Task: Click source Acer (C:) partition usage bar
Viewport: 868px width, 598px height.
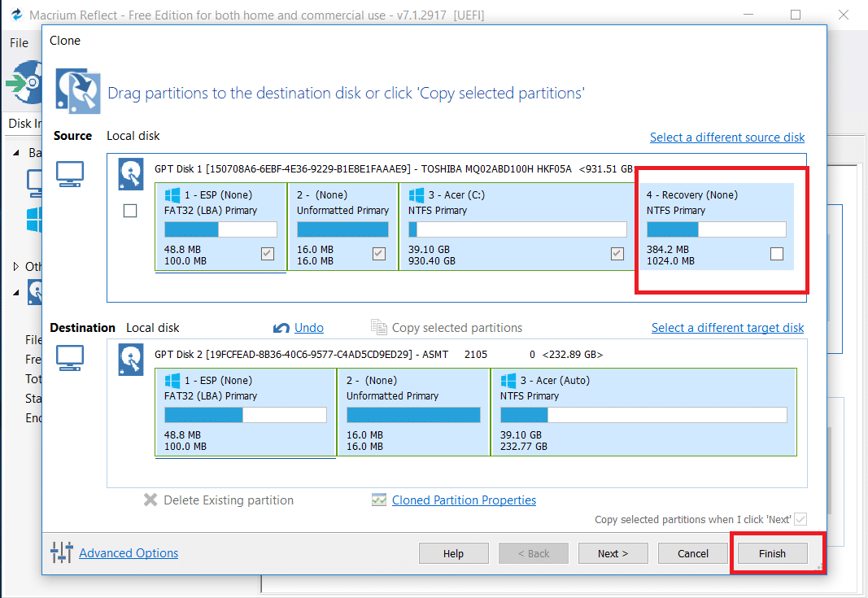Action: pyautogui.click(x=517, y=229)
